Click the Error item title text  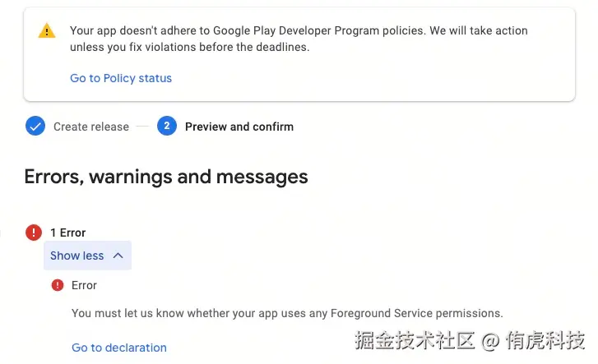click(84, 285)
